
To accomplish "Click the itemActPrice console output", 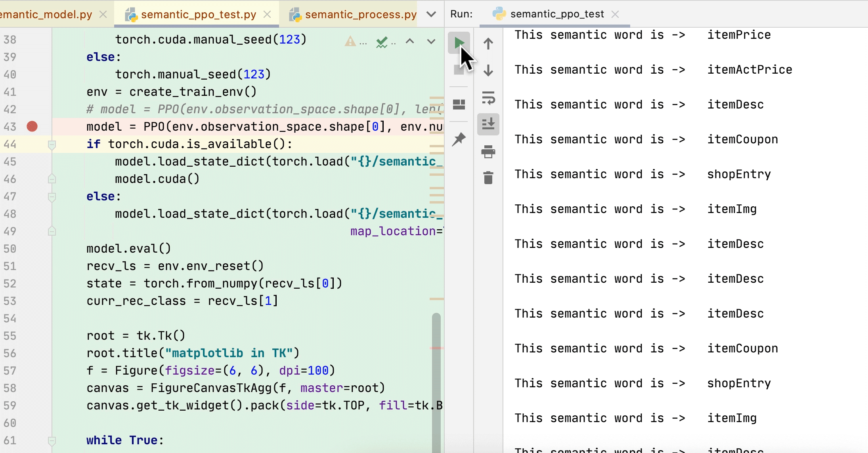I will 750,70.
